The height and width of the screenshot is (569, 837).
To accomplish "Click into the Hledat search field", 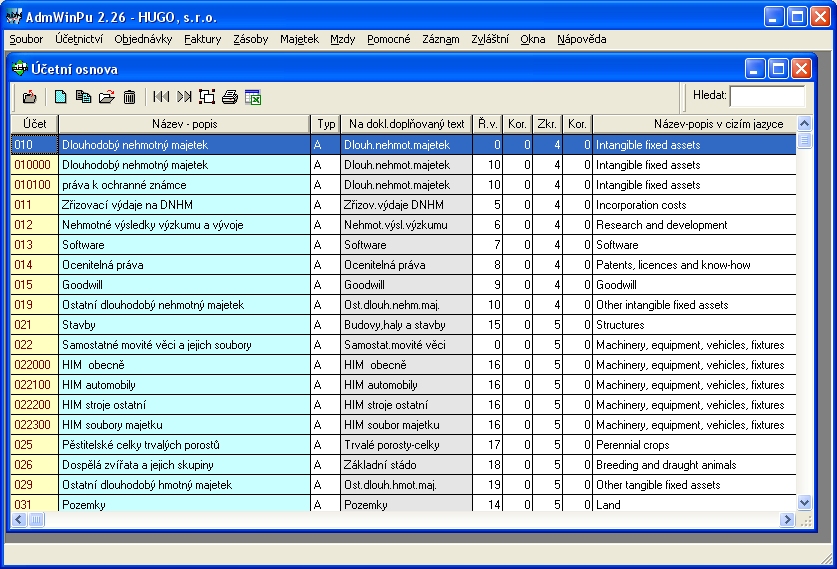I will click(x=767, y=97).
